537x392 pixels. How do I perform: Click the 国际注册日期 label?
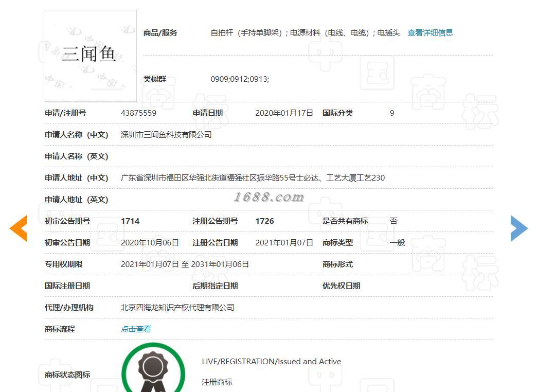tap(67, 286)
